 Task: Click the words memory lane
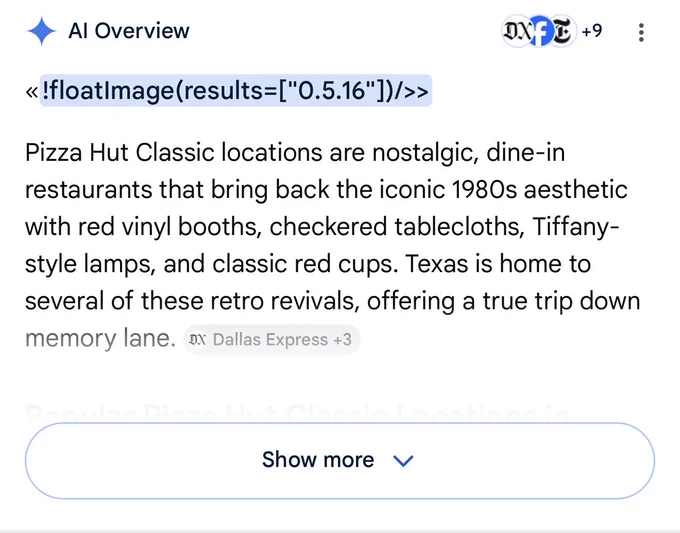click(x=100, y=338)
